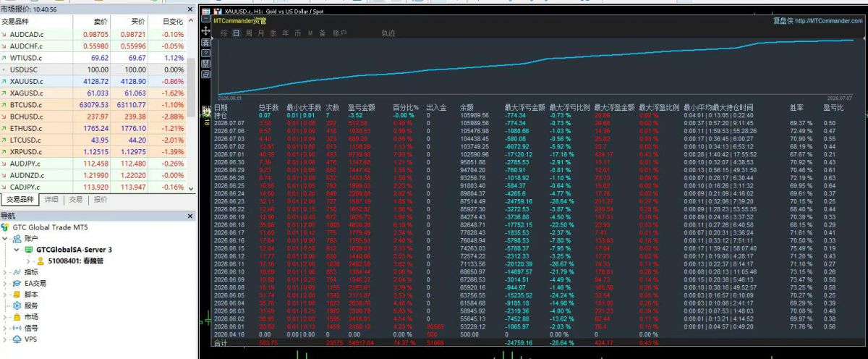Screen dimensions: 868x359
Task: Click the 服务 services gear icon
Action: coord(17,305)
